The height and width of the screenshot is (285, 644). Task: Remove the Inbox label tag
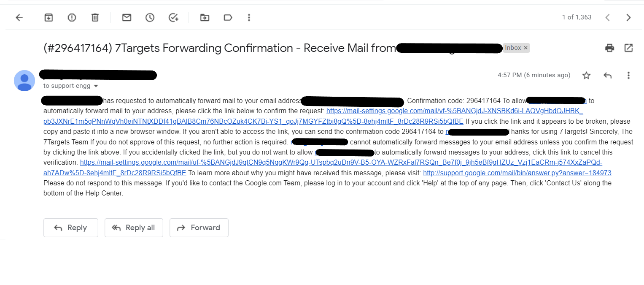[x=525, y=48]
